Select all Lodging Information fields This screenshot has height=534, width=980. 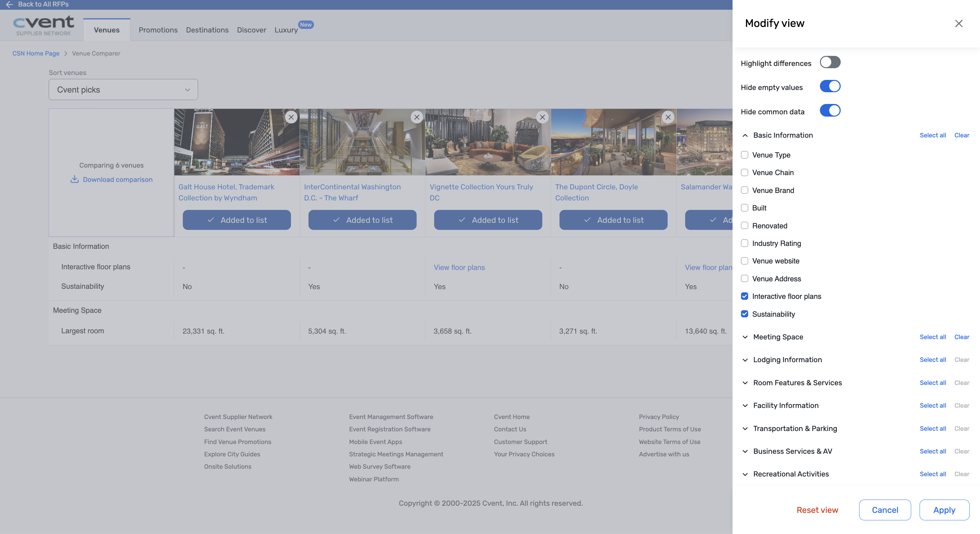pyautogui.click(x=933, y=360)
